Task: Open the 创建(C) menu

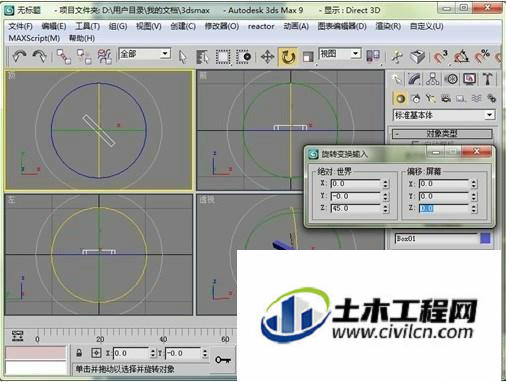Action: point(183,26)
